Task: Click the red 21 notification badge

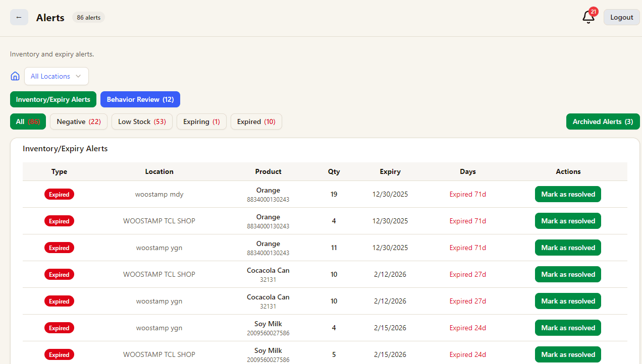Action: [593, 11]
